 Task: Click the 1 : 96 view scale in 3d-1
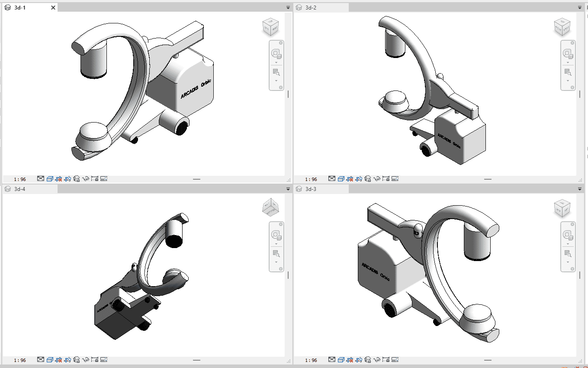(20, 179)
